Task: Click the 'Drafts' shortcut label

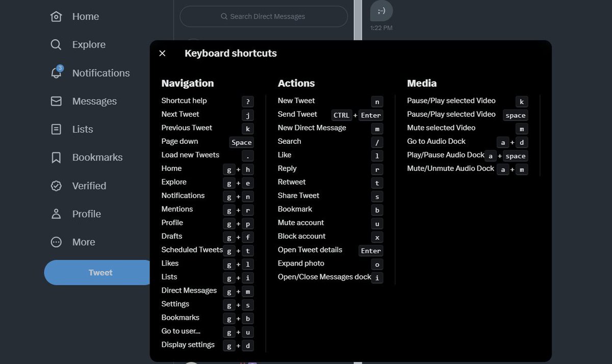Action: 172,236
